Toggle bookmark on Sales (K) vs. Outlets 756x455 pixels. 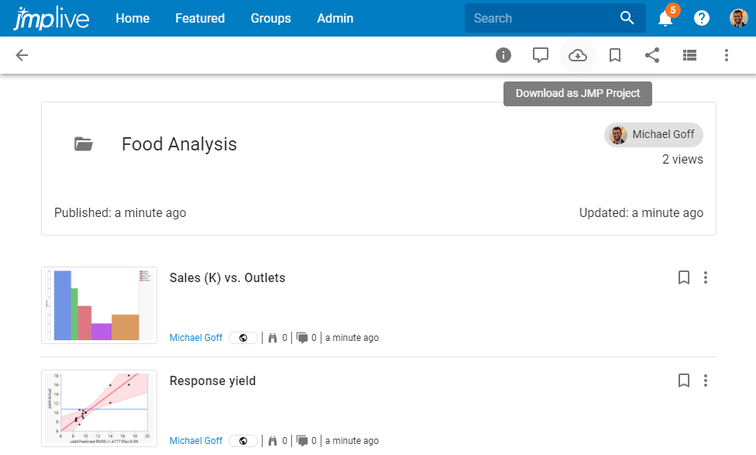click(x=684, y=277)
